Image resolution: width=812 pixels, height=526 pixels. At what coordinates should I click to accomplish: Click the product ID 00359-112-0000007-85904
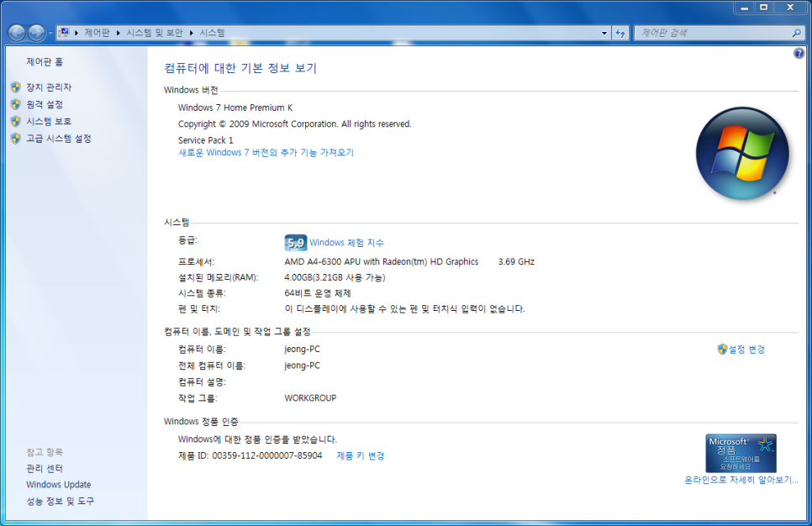click(266, 455)
